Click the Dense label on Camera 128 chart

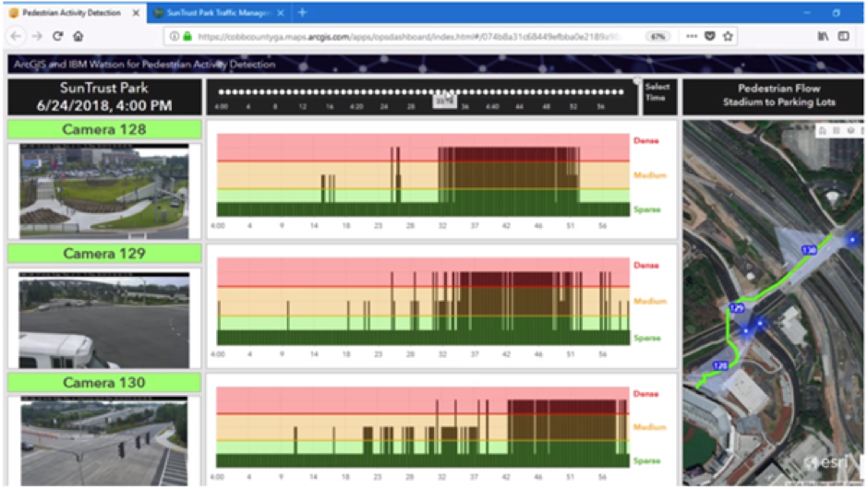[646, 140]
